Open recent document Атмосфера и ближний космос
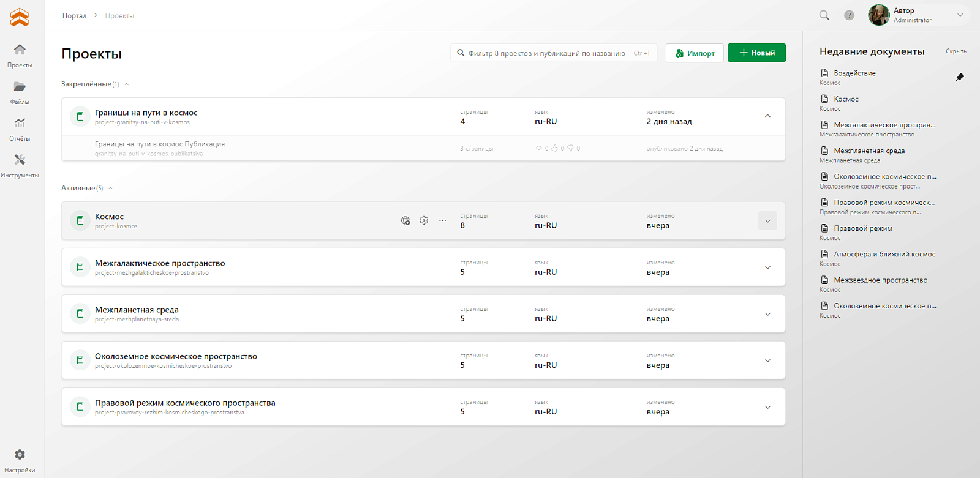This screenshot has width=980, height=478. [x=884, y=253]
